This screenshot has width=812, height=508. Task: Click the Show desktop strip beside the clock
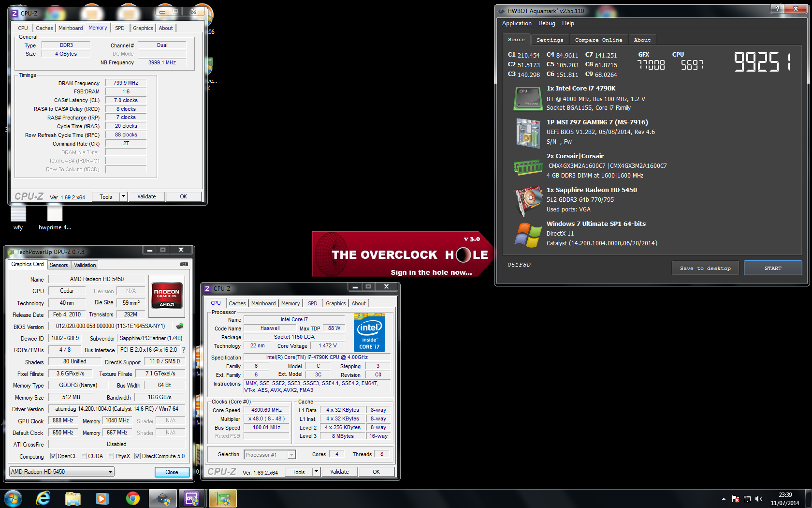[x=808, y=499]
